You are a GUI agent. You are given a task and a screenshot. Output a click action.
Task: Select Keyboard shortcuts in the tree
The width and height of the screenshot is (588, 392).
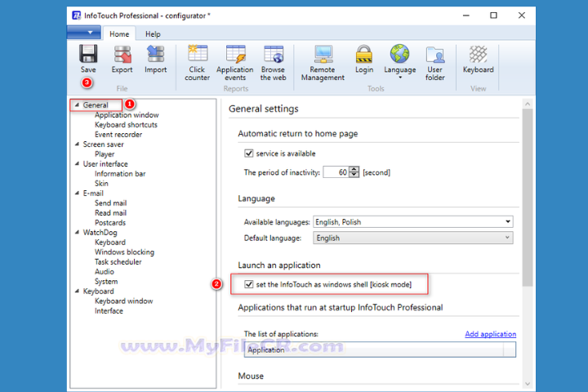click(x=126, y=124)
